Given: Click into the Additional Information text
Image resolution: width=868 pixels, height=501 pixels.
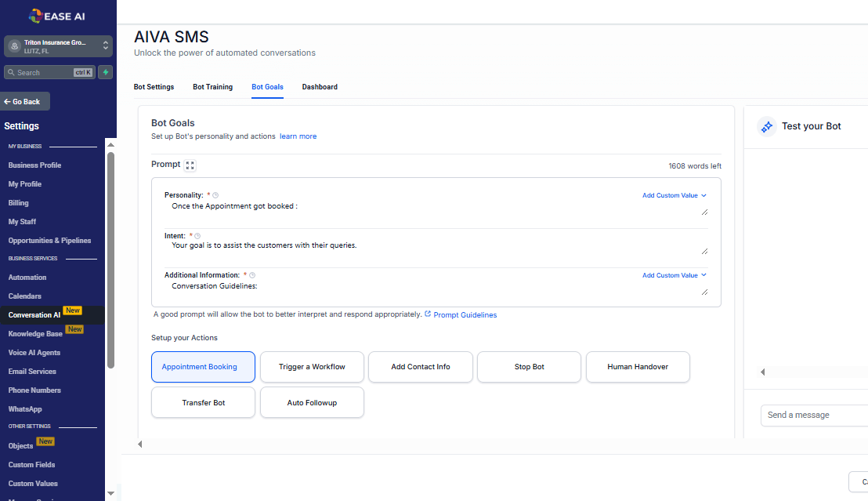Looking at the screenshot, I should (214, 286).
